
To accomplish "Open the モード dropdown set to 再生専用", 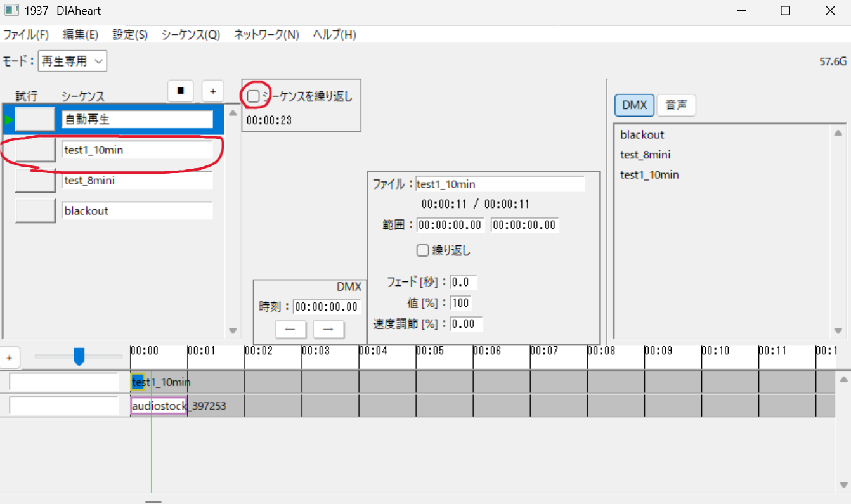I will click(72, 61).
